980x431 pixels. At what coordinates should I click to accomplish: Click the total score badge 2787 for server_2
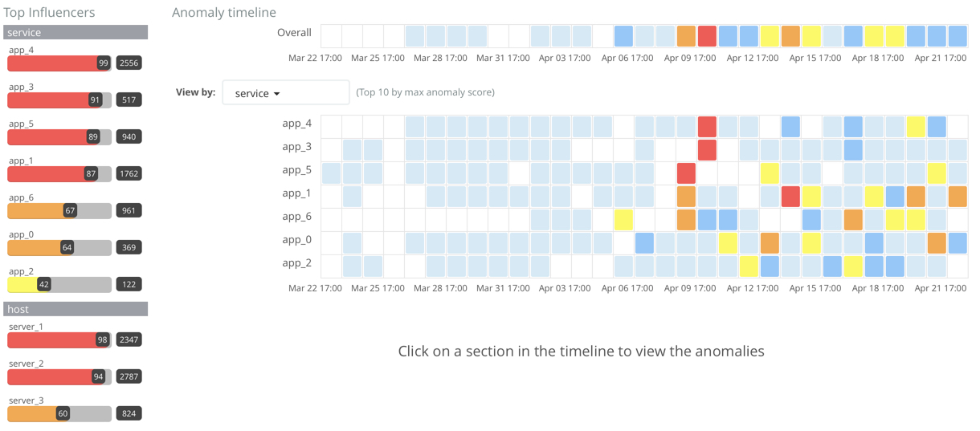(x=129, y=377)
